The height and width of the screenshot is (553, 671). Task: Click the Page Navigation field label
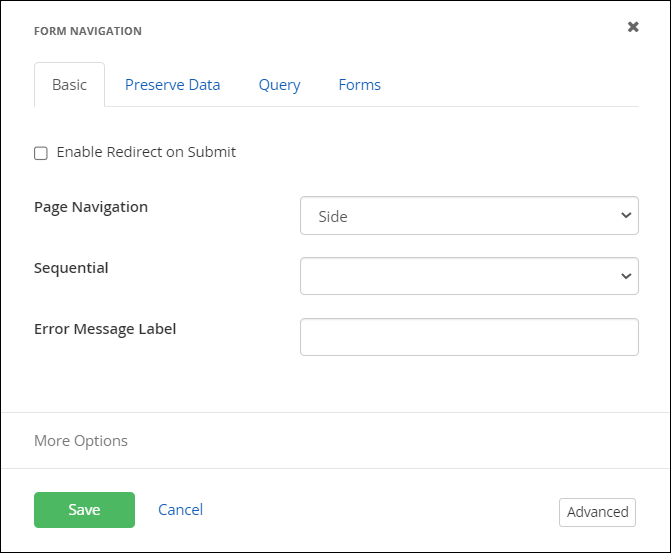tap(91, 207)
